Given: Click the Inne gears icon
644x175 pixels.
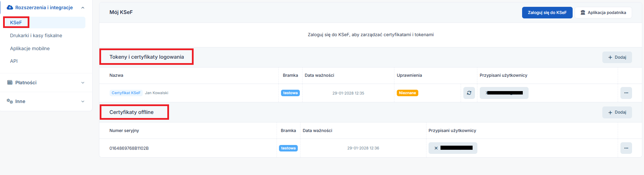Looking at the screenshot, I should pos(10,101).
